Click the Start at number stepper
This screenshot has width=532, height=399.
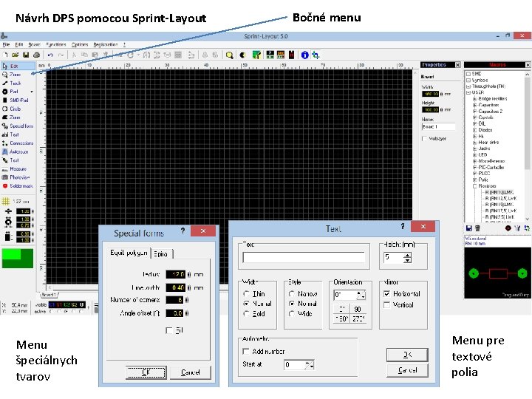coord(310,365)
